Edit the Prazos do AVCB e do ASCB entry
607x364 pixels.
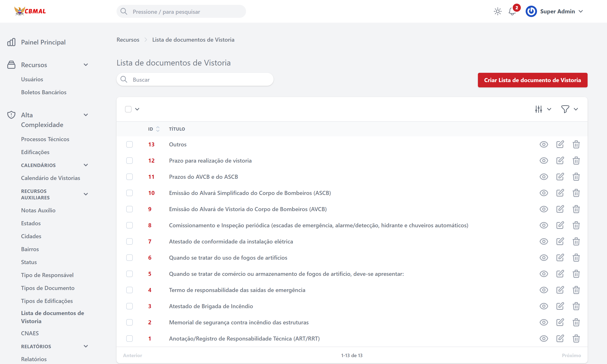(560, 177)
